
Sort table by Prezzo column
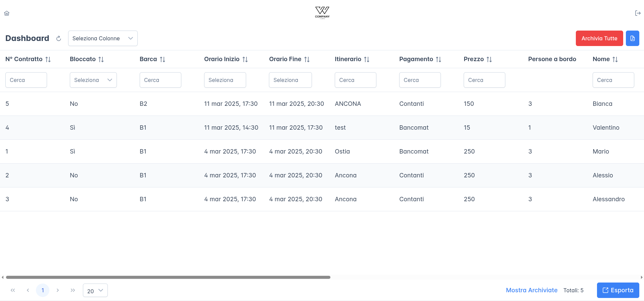(x=489, y=59)
